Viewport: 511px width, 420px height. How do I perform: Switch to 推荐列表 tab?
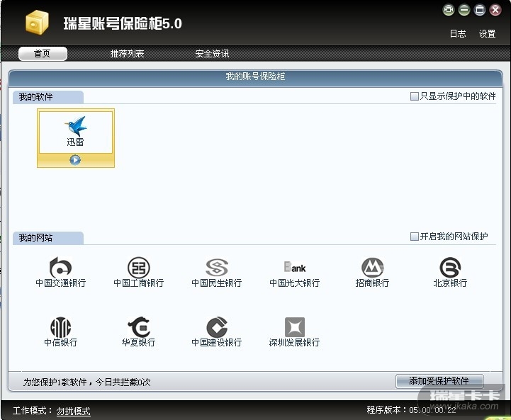(127, 54)
